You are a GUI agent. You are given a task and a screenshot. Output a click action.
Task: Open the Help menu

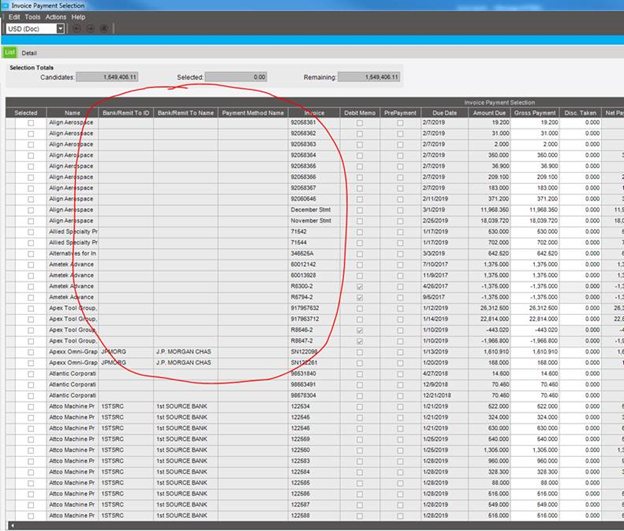(x=78, y=17)
